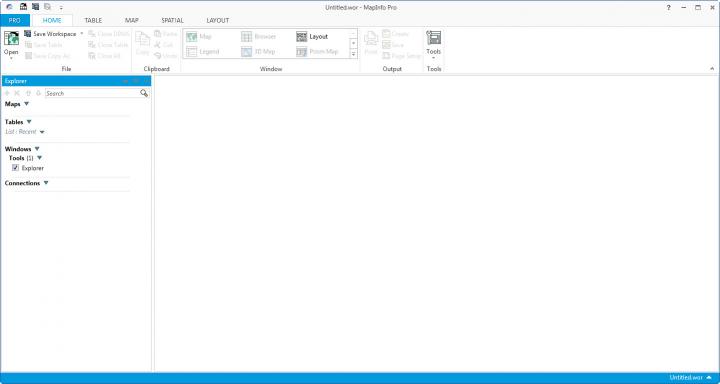Collapse the Tables section
Viewport: 720px width, 384px height.
point(29,122)
